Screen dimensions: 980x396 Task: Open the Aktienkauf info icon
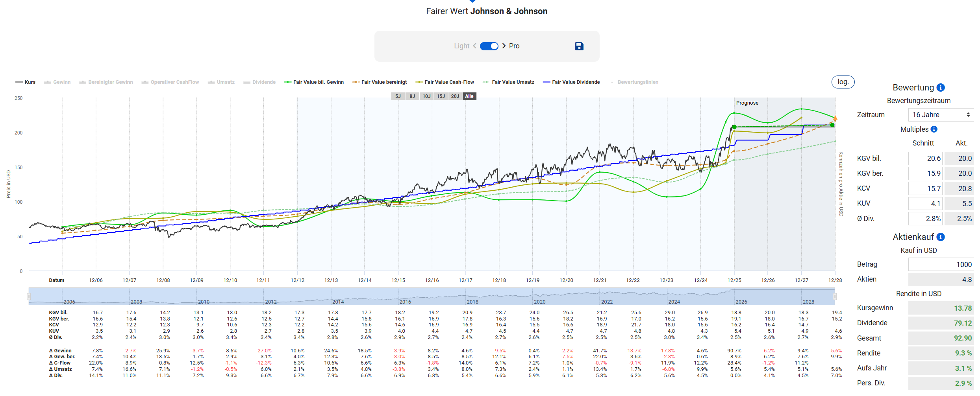[941, 237]
